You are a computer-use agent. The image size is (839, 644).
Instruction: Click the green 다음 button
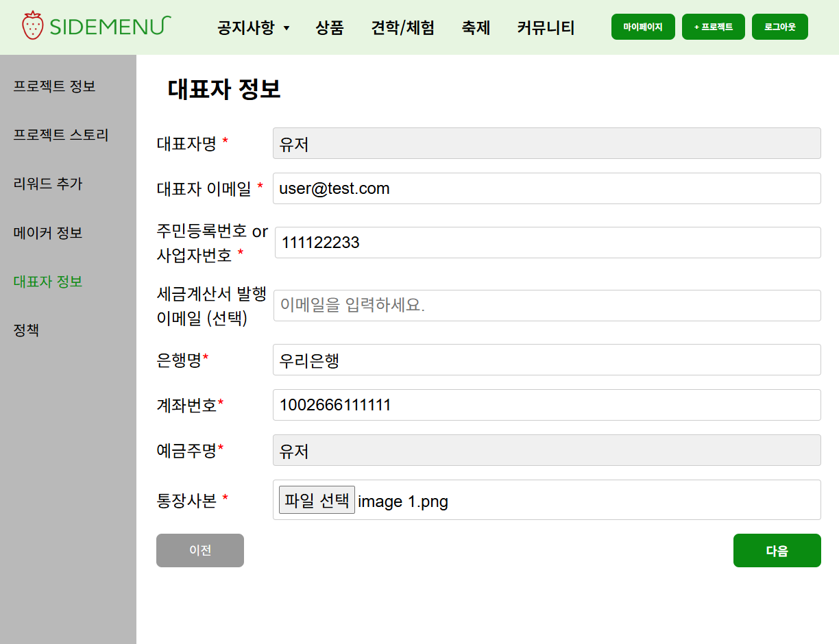[777, 550]
